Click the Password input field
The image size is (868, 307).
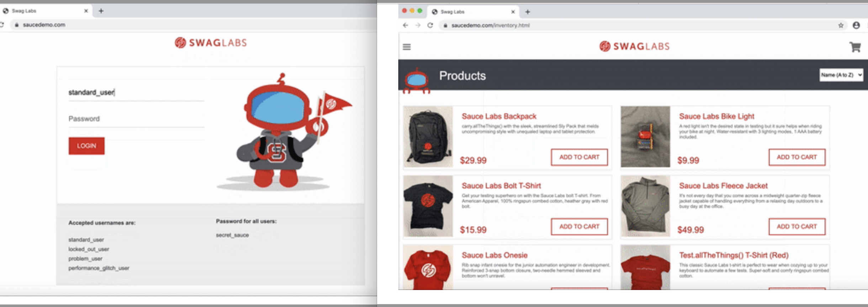(136, 119)
